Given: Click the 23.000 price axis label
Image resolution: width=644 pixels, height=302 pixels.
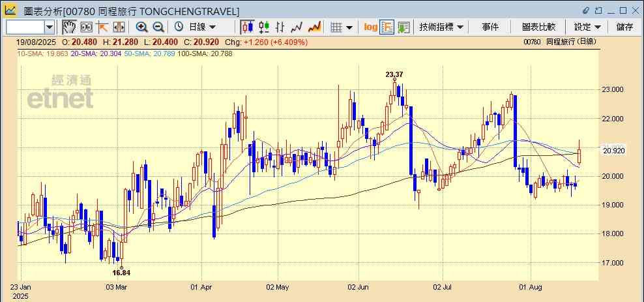Looking at the screenshot, I should click(613, 89).
